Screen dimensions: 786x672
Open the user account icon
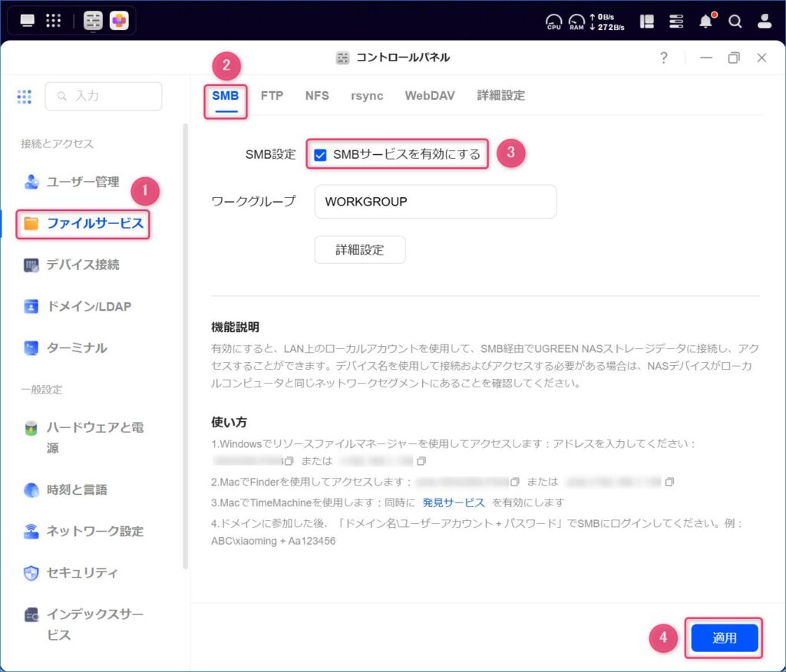[764, 21]
